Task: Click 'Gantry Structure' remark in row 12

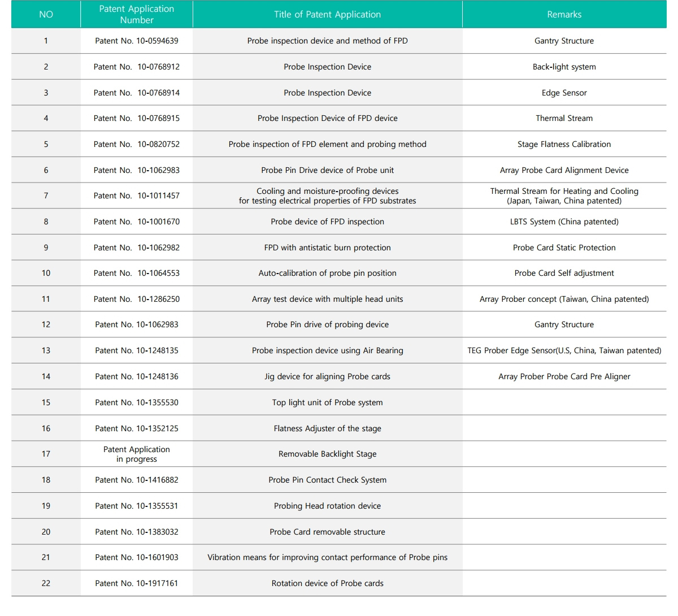Action: (564, 324)
